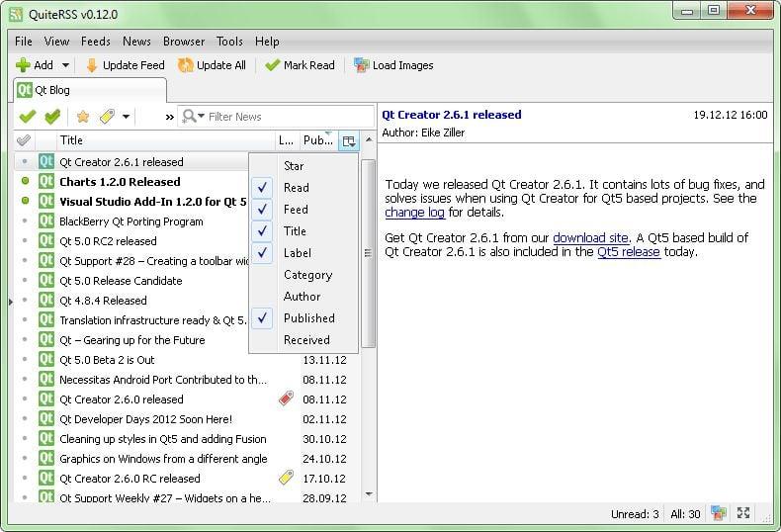Select the Qt Blog tab
Viewport: 781px width, 532px height.
click(x=90, y=90)
